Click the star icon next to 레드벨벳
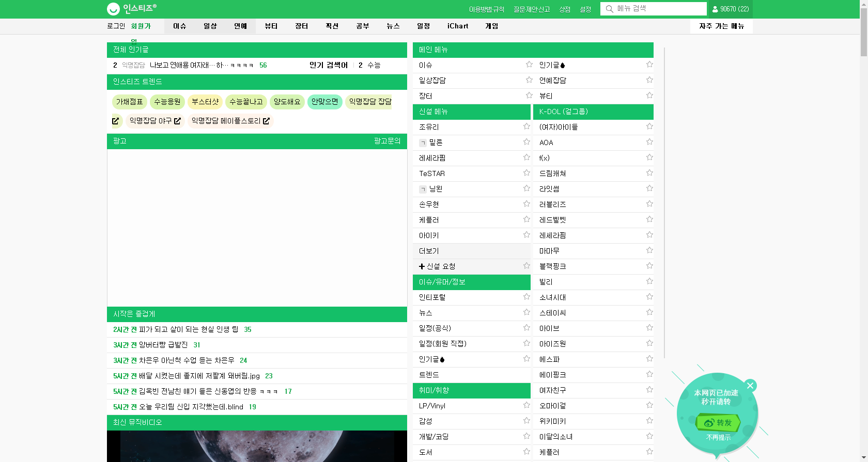Image resolution: width=868 pixels, height=462 pixels. click(649, 219)
